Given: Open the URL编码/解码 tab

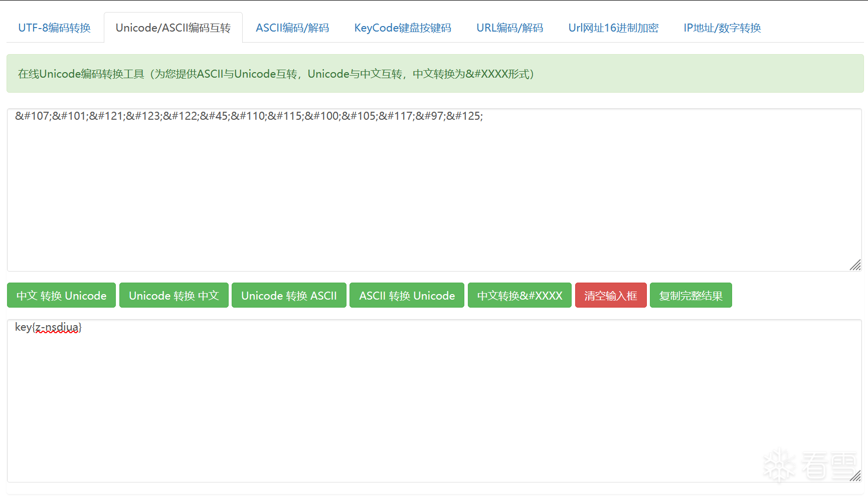Looking at the screenshot, I should coord(509,28).
